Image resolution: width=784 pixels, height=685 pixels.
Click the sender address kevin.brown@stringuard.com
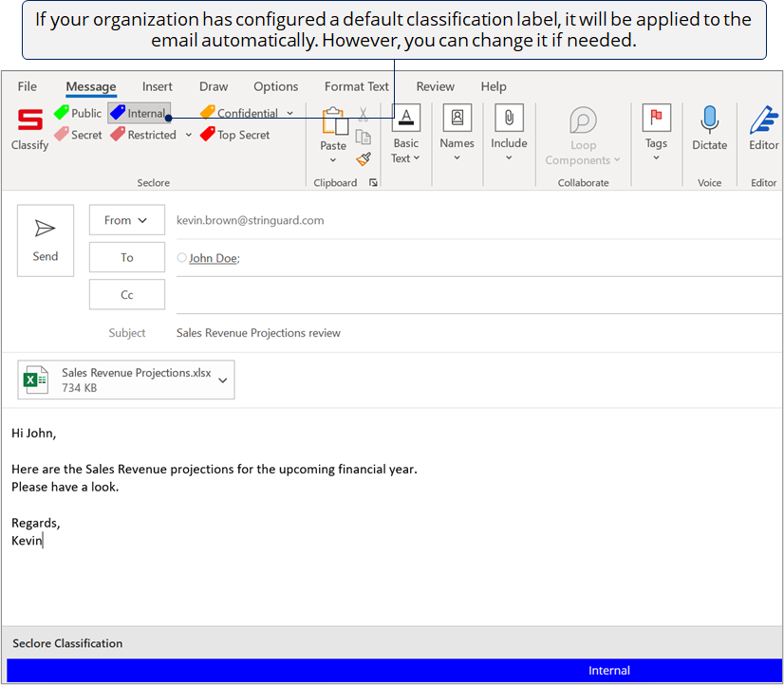(250, 220)
